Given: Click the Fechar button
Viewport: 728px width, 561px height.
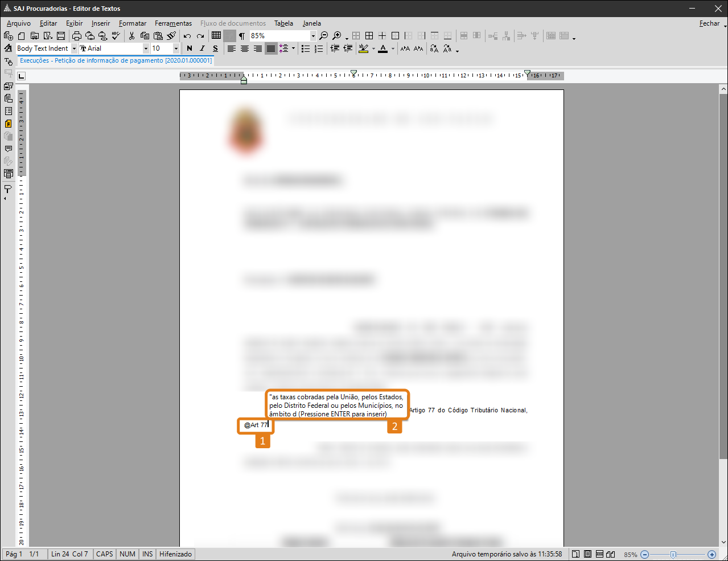Looking at the screenshot, I should point(709,23).
